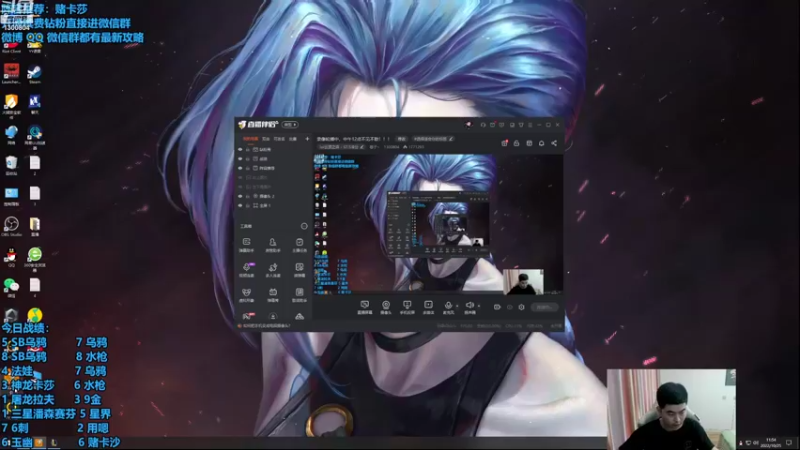Click the start or stop live streaming button
The image size is (800, 450).
point(544,307)
